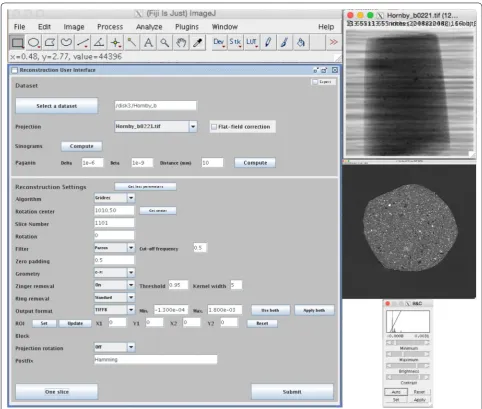This screenshot has width=482, height=409.
Task: Click the One slice button
Action: (57, 392)
